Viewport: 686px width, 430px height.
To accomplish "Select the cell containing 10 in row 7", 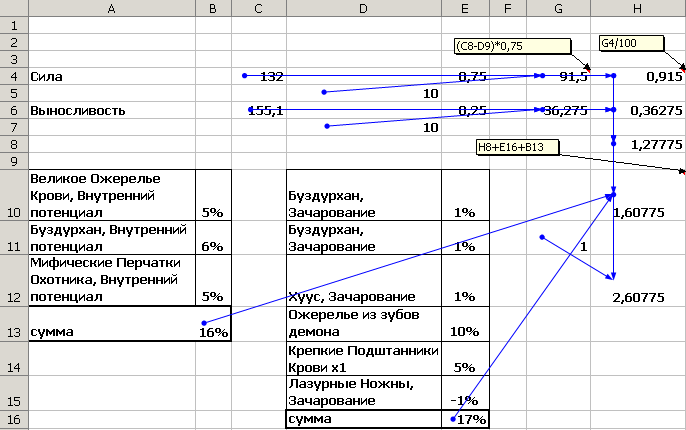I will pos(364,127).
